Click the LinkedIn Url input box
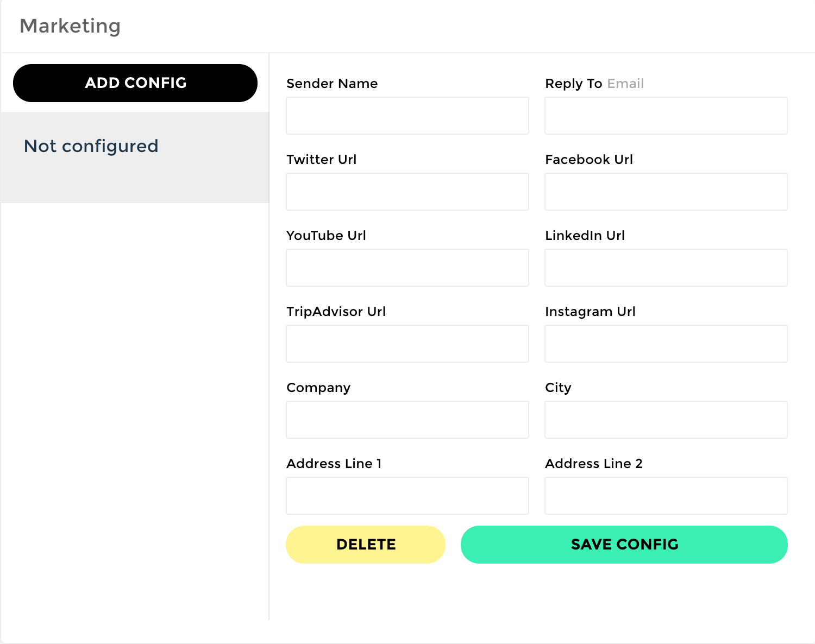The image size is (815, 644). coord(666,268)
